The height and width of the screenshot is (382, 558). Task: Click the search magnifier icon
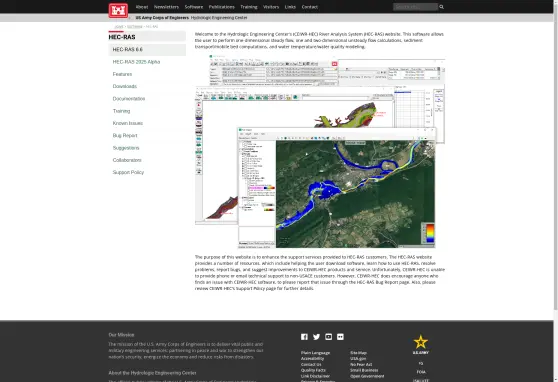pyautogui.click(x=442, y=7)
